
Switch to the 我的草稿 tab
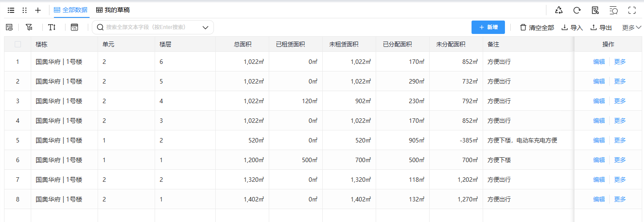pos(113,10)
